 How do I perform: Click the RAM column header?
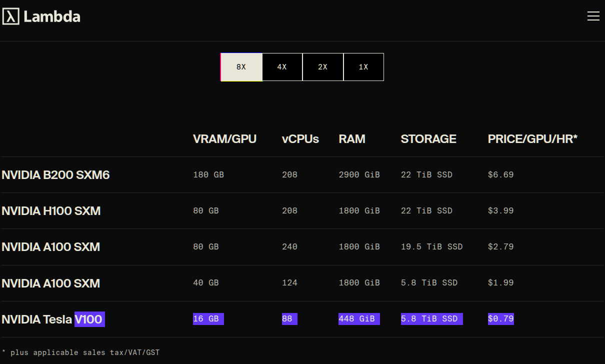pos(352,139)
